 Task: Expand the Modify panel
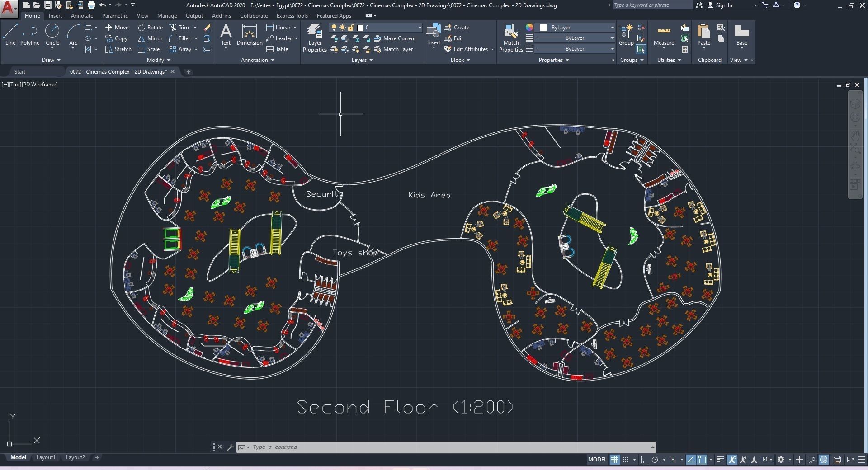(159, 60)
